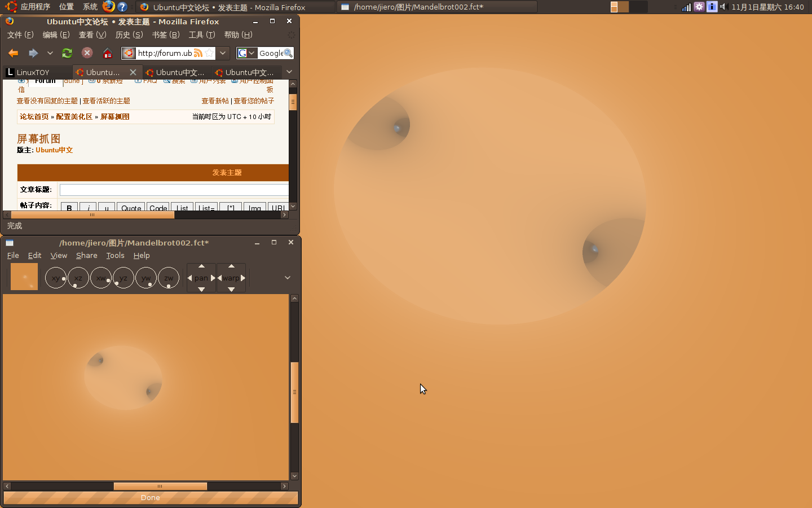
Task: Open the 历史 menu in Firefox
Action: pos(129,35)
